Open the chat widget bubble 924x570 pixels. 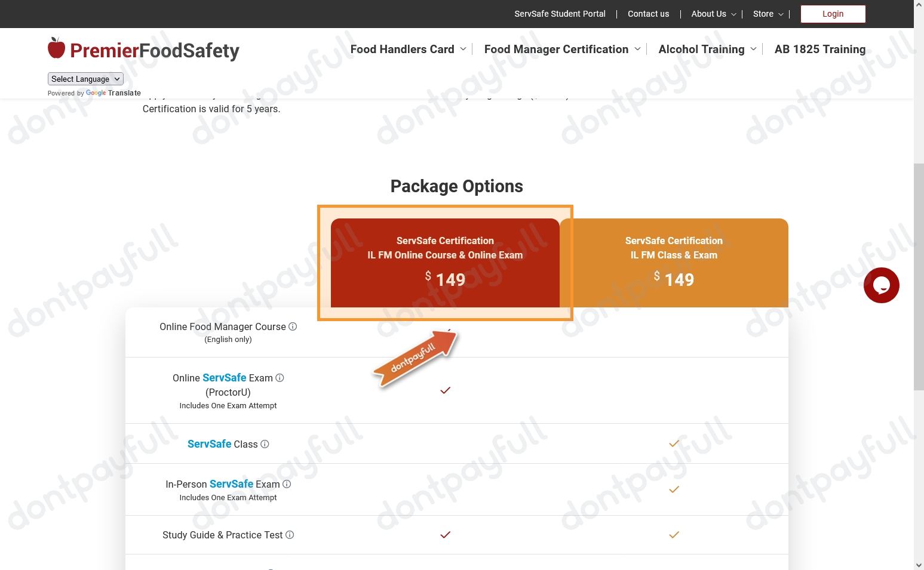point(882,285)
